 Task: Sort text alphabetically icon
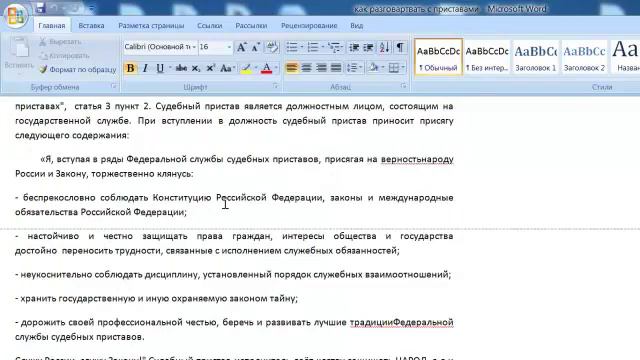pos(384,47)
